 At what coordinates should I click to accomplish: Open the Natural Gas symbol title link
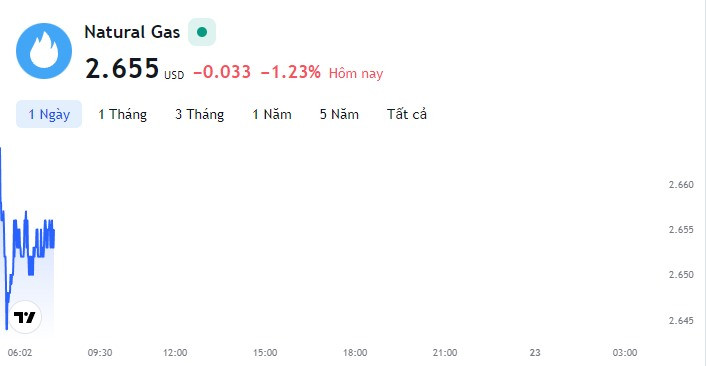pyautogui.click(x=132, y=32)
